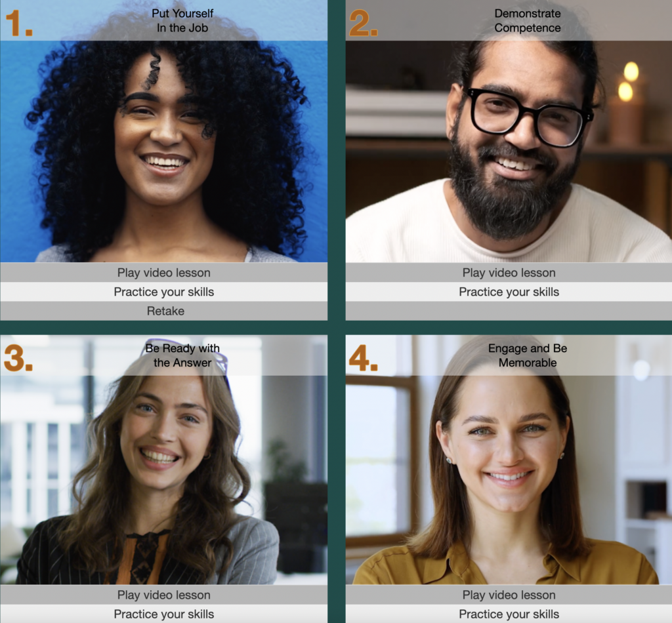Viewport: 672px width, 623px height.
Task: Select Retake under lesson 1
Action: pos(163,311)
